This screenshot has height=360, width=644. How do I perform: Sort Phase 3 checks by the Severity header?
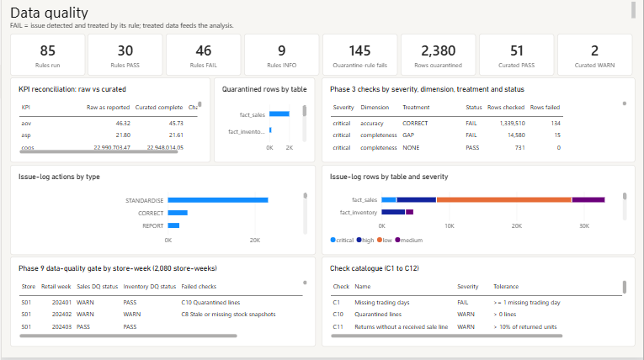point(343,108)
